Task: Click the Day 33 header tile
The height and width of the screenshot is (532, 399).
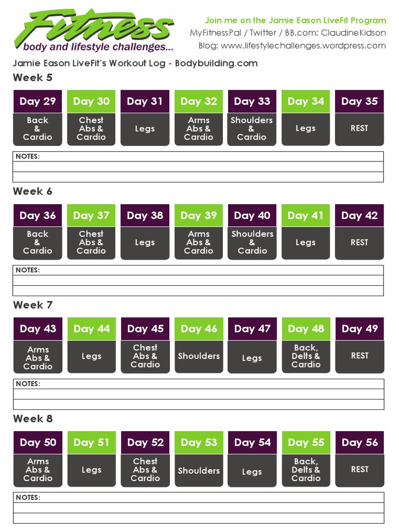Action: [x=252, y=101]
